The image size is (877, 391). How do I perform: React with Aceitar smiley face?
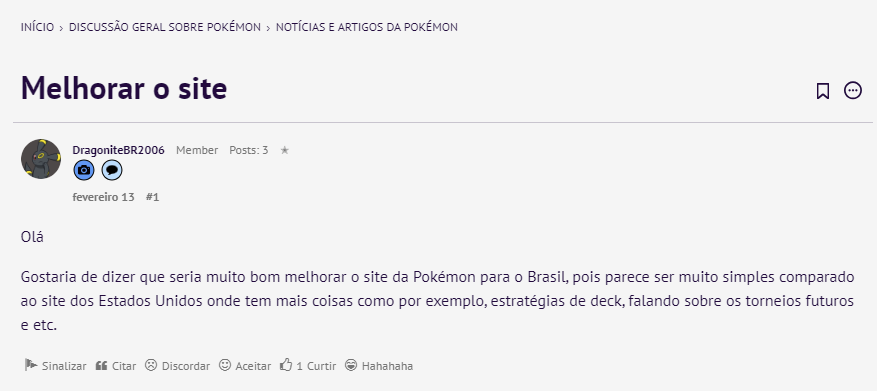pyautogui.click(x=245, y=366)
